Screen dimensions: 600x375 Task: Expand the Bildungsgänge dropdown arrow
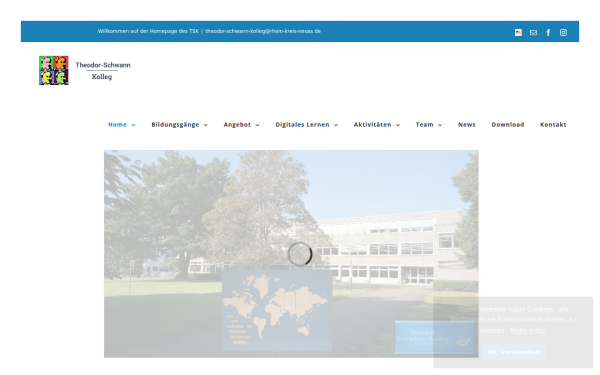click(206, 125)
